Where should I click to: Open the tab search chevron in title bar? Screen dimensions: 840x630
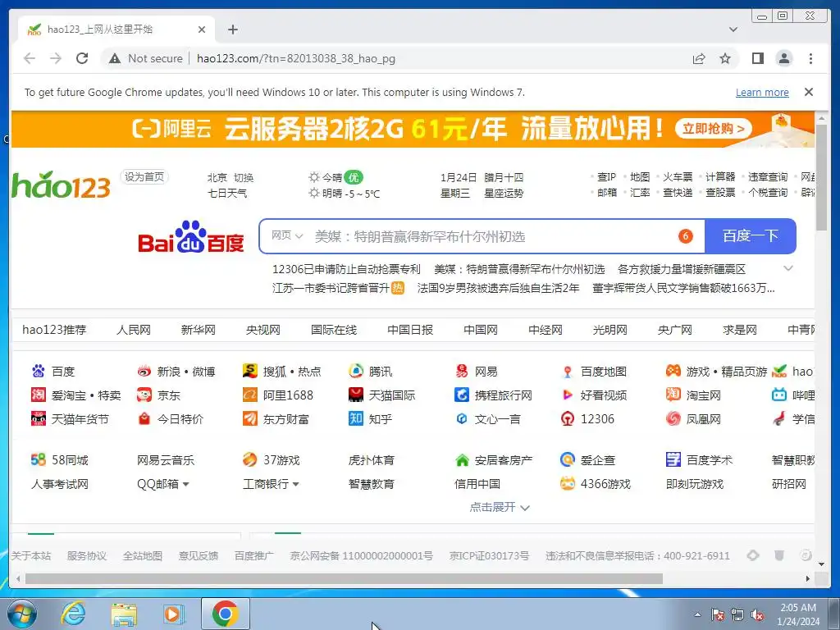tap(733, 30)
